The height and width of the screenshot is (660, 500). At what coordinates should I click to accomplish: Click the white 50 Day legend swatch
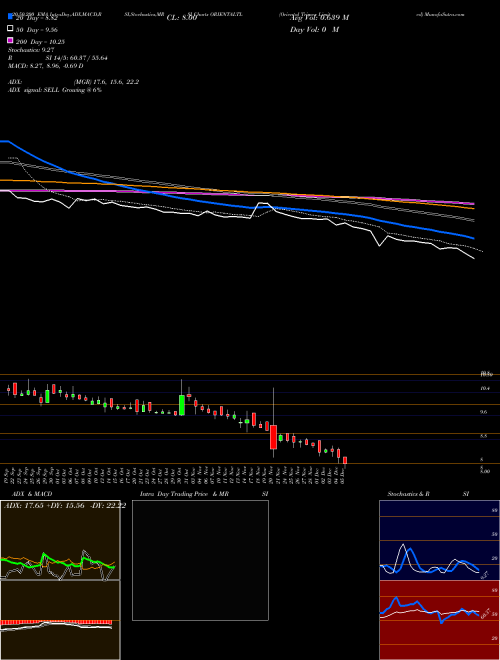10,29
